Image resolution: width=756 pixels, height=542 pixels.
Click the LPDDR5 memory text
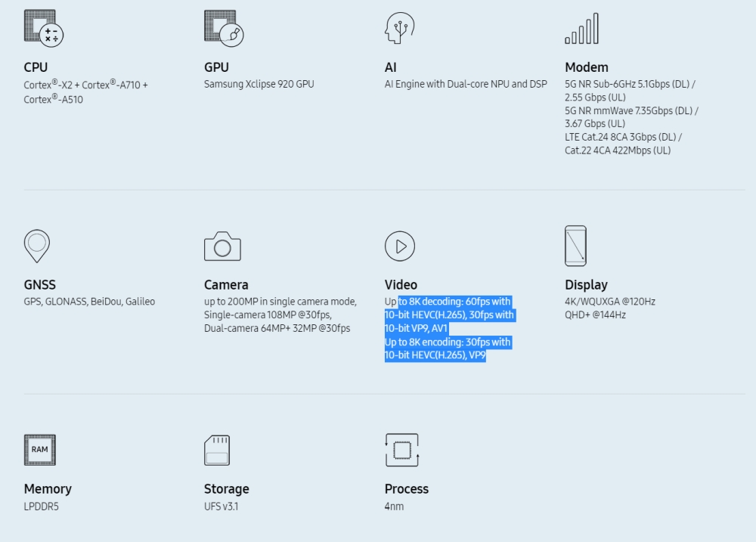click(x=41, y=506)
